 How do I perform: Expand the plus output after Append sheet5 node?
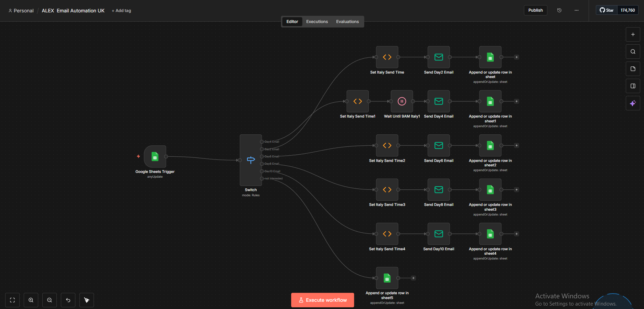414,278
